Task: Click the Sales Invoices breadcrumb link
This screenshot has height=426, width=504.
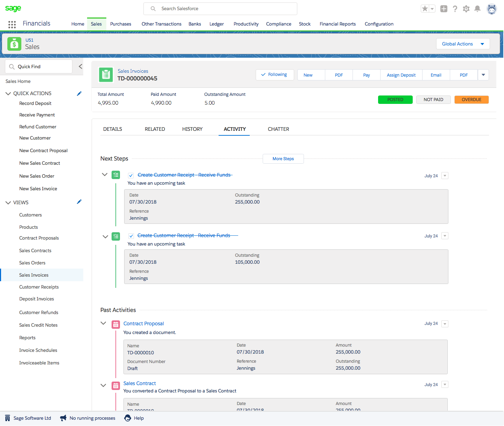Action: [133, 71]
